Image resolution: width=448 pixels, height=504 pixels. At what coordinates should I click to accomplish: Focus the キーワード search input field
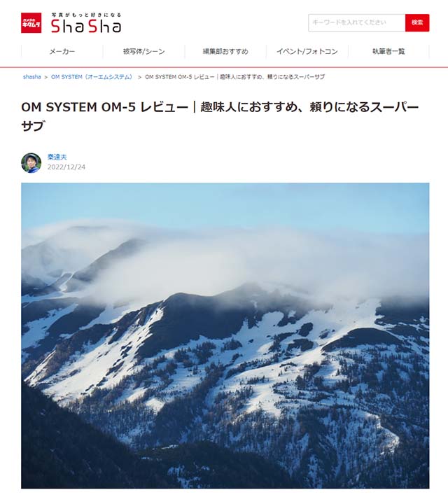(356, 23)
